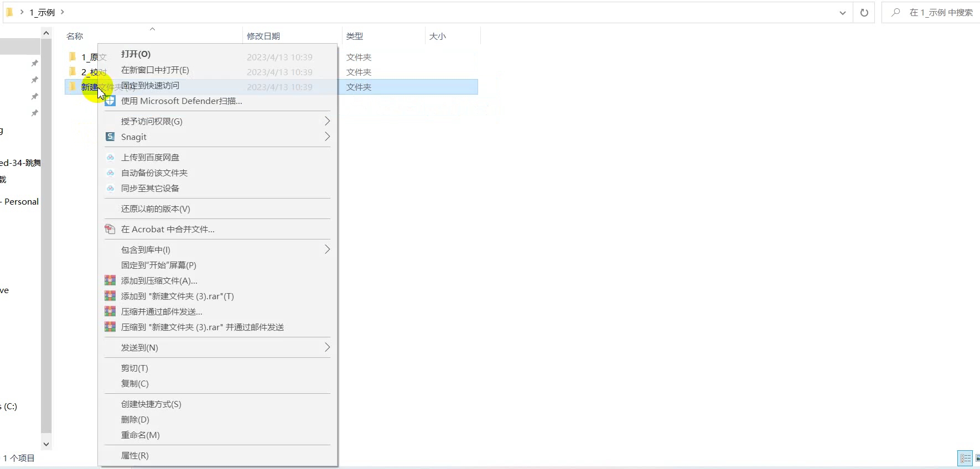
Task: Switch to details view icon in status bar
Action: tap(966, 458)
